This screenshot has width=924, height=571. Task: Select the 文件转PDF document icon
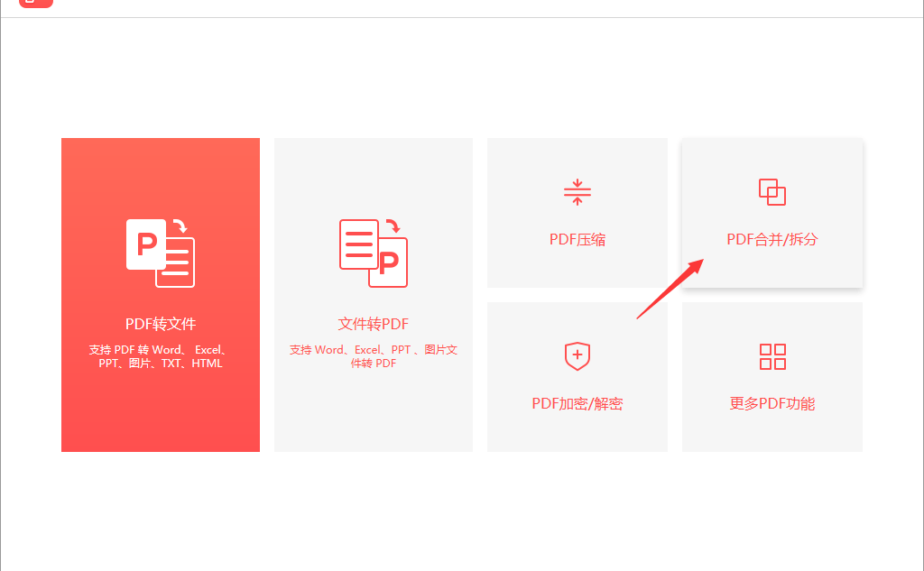[373, 253]
